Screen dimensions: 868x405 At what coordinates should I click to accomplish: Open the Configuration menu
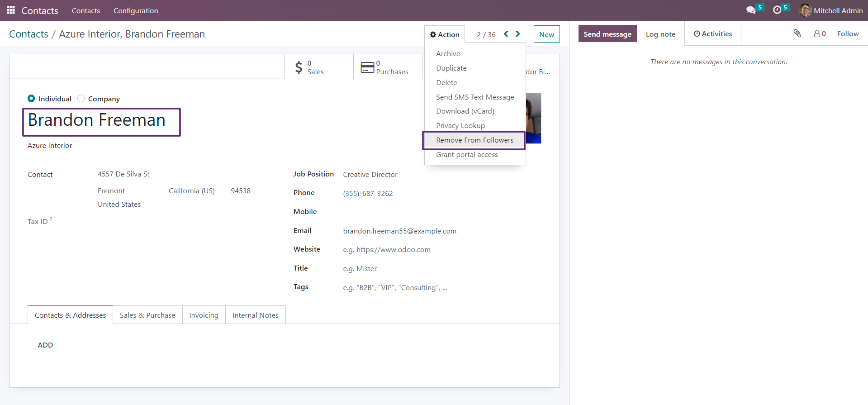point(136,10)
